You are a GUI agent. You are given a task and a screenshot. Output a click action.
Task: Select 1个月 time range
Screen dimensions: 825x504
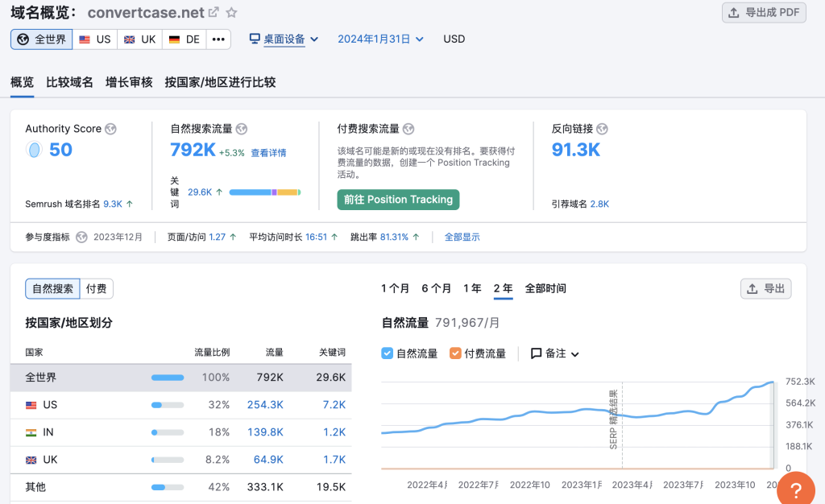[x=395, y=288]
